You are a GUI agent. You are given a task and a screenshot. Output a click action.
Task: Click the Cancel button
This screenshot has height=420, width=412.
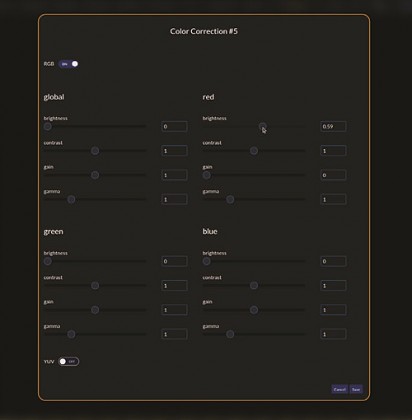click(340, 389)
